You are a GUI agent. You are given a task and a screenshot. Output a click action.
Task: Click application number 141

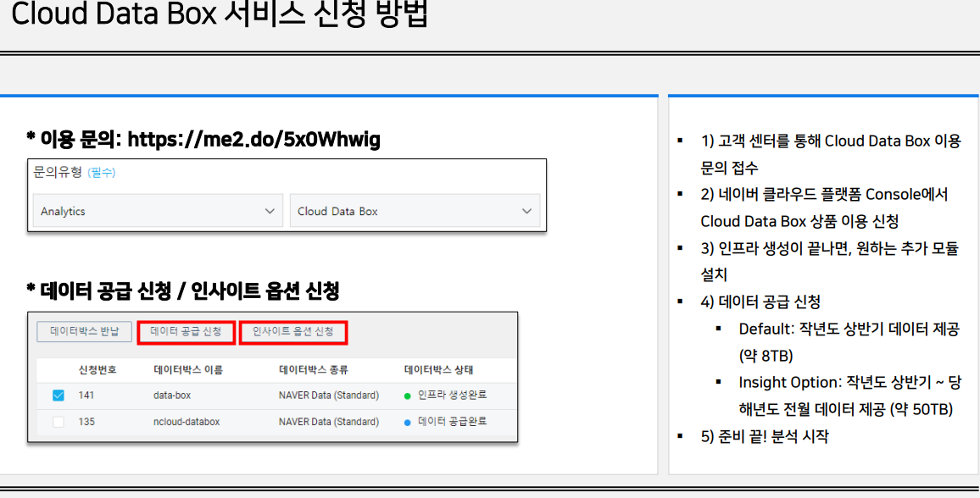(x=86, y=395)
